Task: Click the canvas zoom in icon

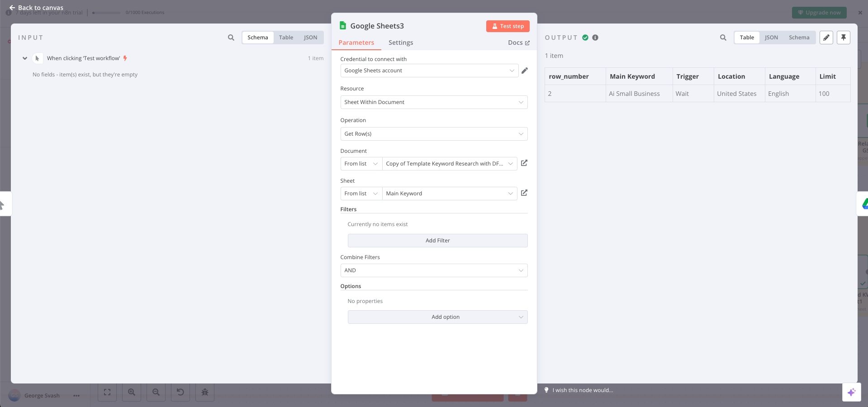Action: pos(132,392)
